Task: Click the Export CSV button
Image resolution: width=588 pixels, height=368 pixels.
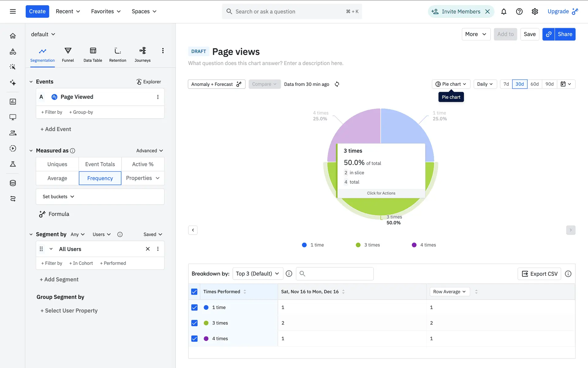Action: click(x=539, y=274)
